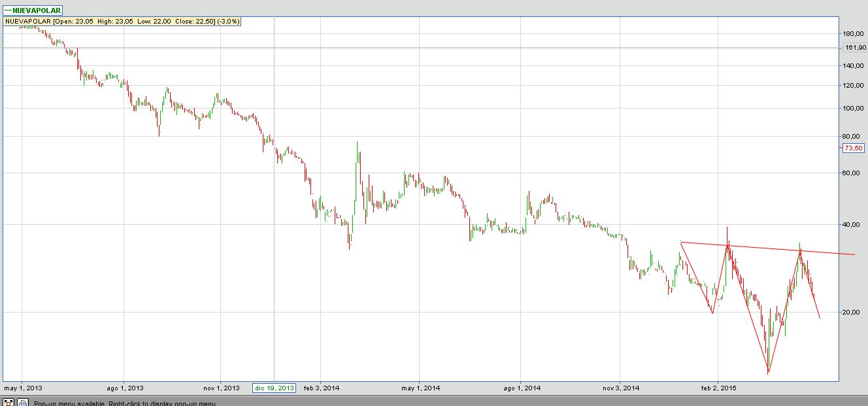Click the nov 3, 2014 date label

[620, 388]
